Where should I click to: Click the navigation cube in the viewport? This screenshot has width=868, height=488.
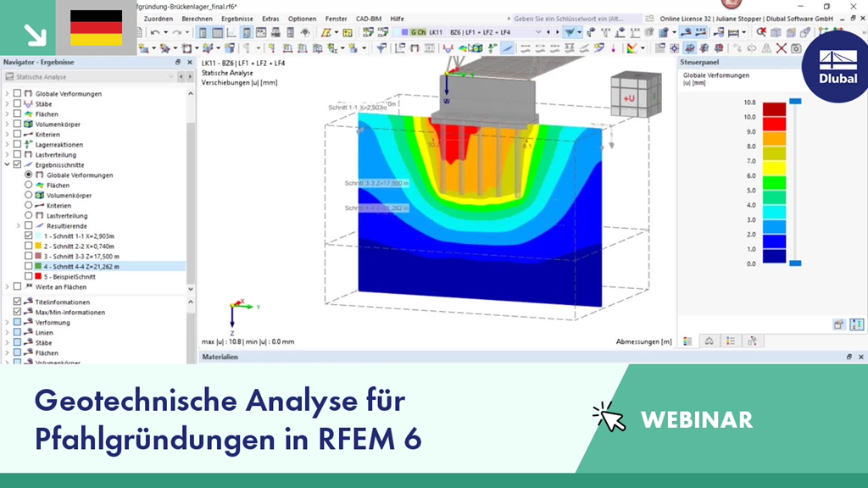[x=636, y=95]
